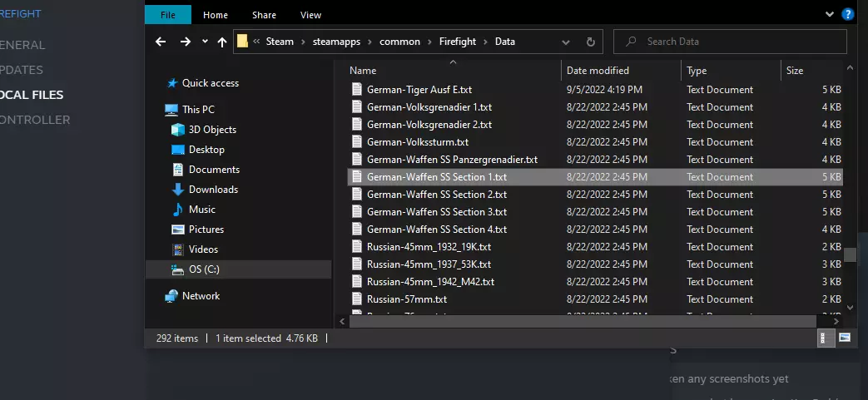This screenshot has width=868, height=400.
Task: Select common in the address breadcrumb
Action: click(x=399, y=42)
